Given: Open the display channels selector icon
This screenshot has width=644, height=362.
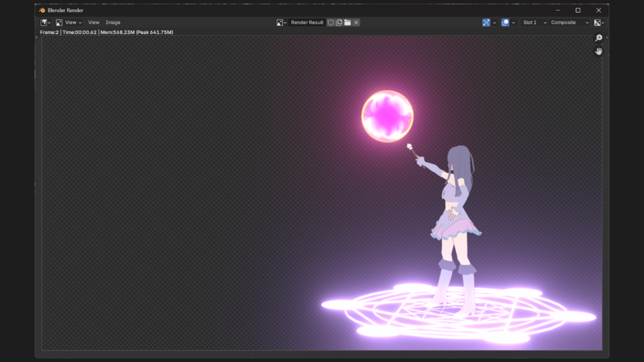Looking at the screenshot, I should click(598, 23).
